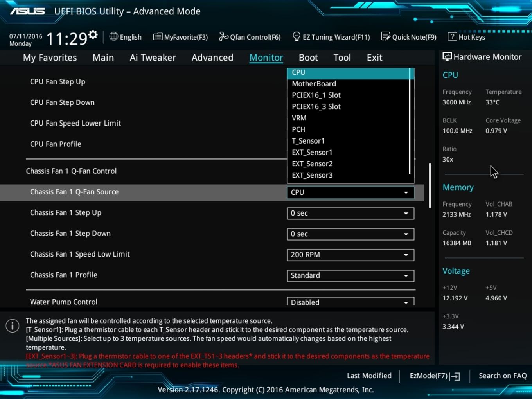Click the Chassis Fan 1 Step Up label
Screen dimensions: 532x399
pyautogui.click(x=66, y=213)
